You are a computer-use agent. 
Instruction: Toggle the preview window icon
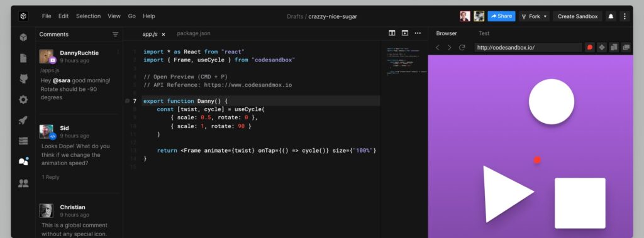click(405, 33)
